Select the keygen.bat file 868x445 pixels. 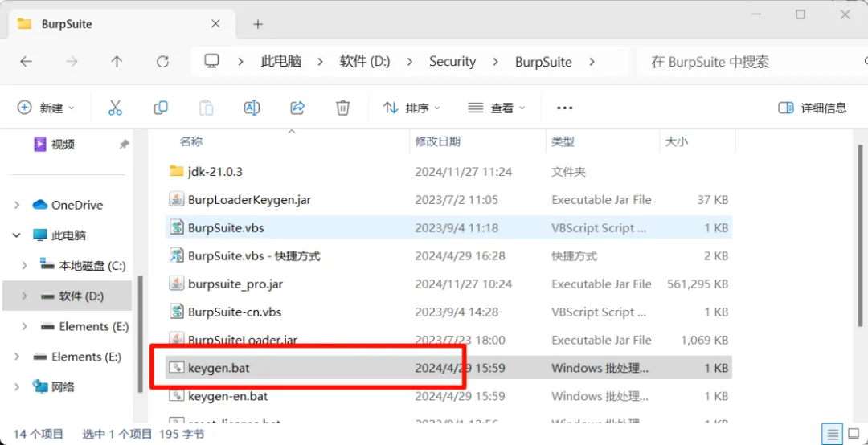tap(449, 368)
